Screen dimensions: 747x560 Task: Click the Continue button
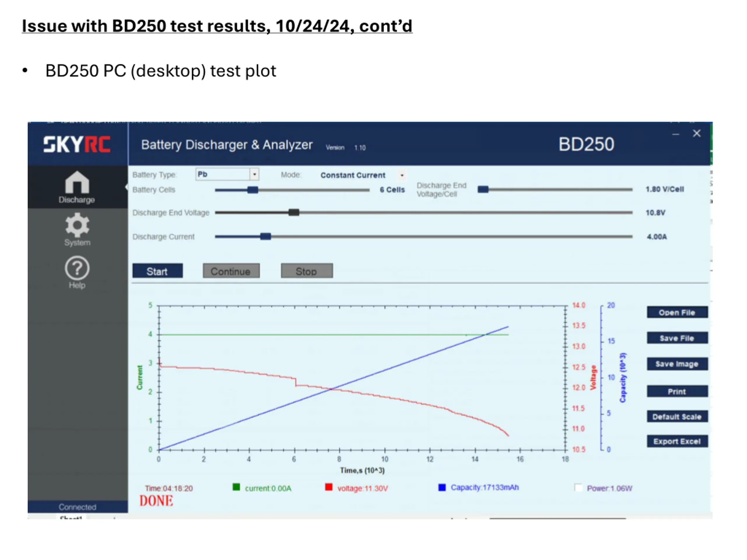tap(231, 271)
